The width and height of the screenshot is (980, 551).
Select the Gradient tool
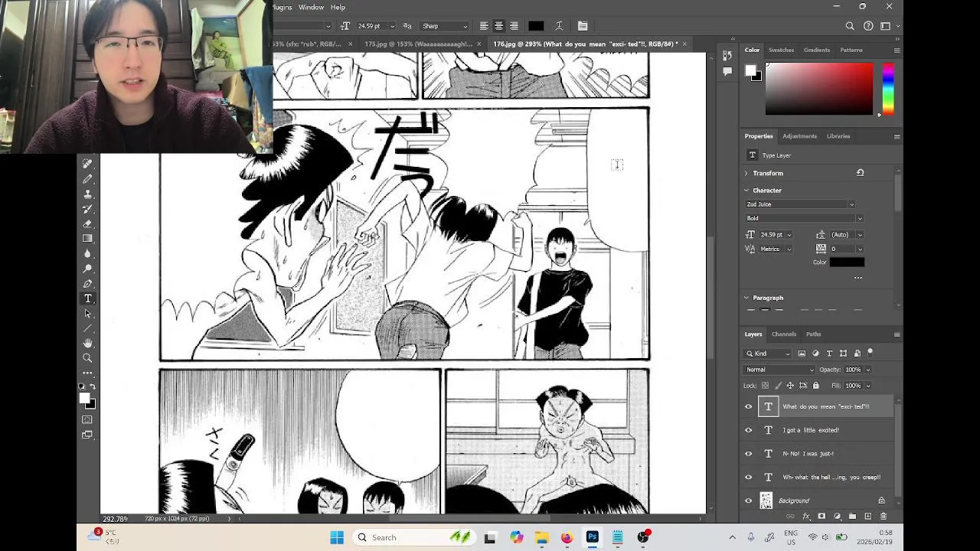87,239
